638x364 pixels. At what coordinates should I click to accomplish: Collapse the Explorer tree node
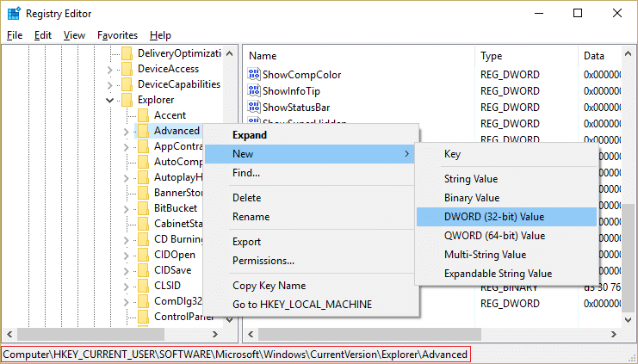[110, 100]
